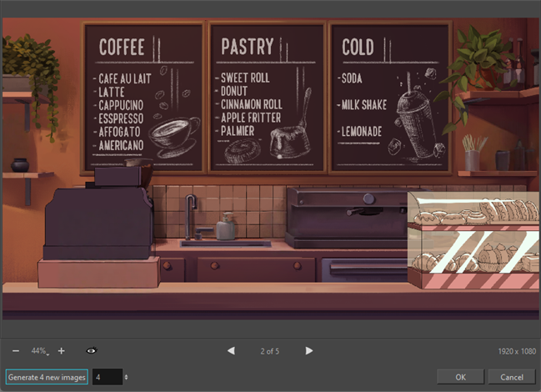Zoom out with the minus icon
Image resolution: width=541 pixels, height=392 pixels.
coord(16,351)
